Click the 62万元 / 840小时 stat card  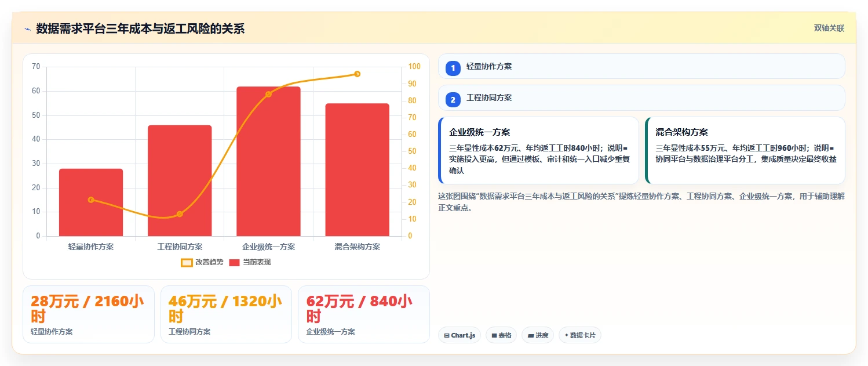pyautogui.click(x=364, y=314)
